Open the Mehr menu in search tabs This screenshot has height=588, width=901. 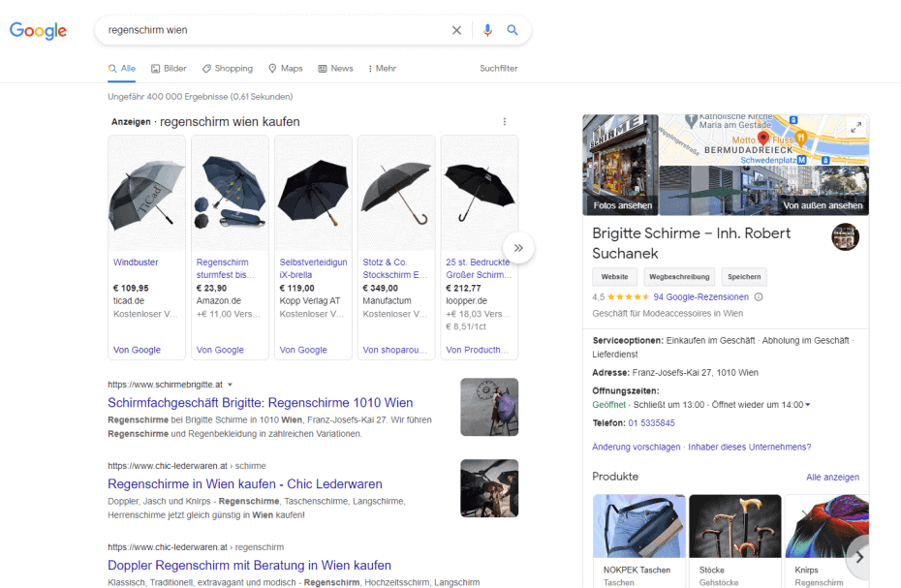[x=382, y=69]
